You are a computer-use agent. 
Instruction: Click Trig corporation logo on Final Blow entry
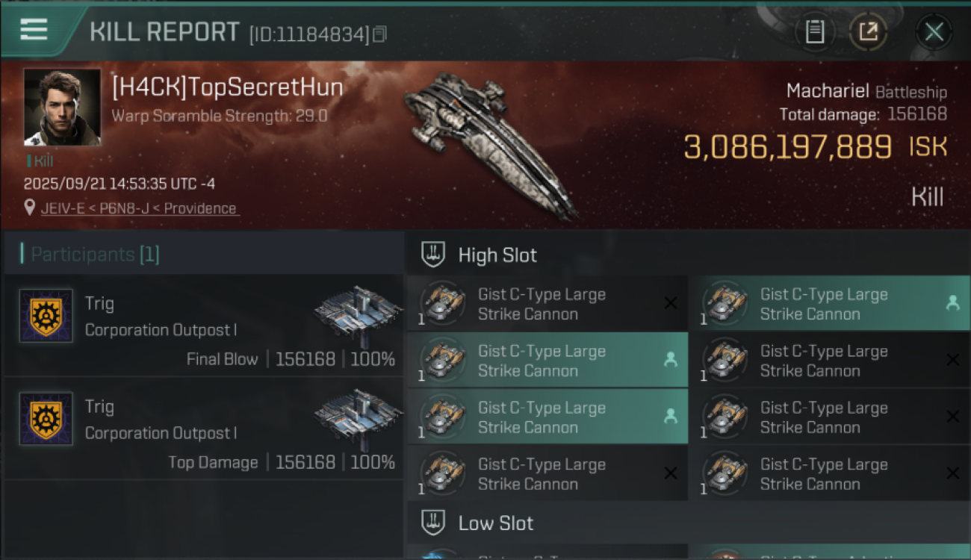[46, 316]
